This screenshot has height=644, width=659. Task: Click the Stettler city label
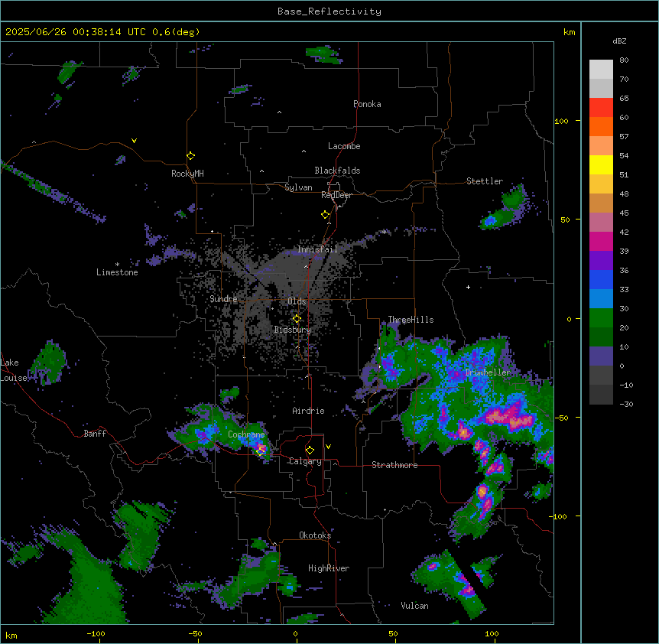(485, 181)
